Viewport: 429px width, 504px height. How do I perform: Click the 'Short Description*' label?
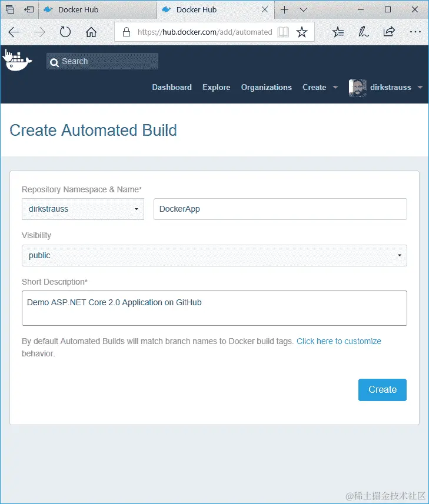click(x=55, y=282)
